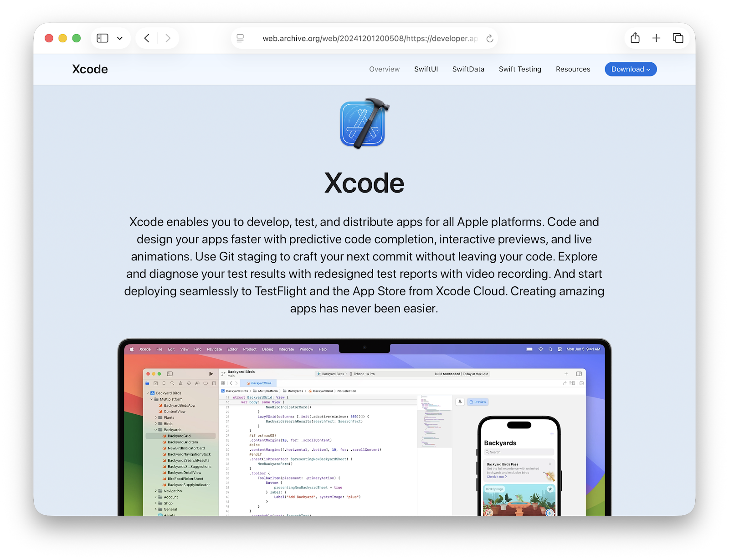Click the iPhone 14 Pro run destination
This screenshot has width=729, height=560.
coord(363,374)
